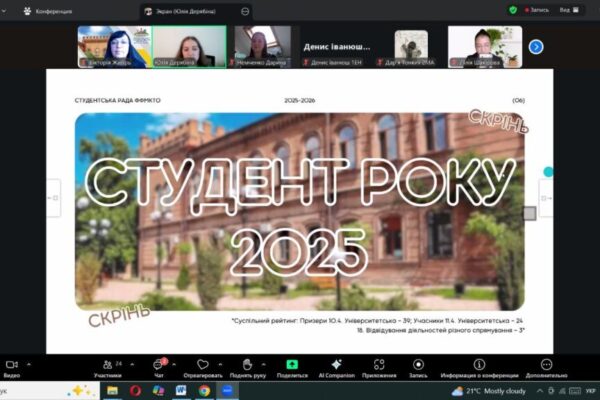Viewport: 600px width, 400px height.
Task: Show next participants with the blue arrow
Action: tap(536, 46)
